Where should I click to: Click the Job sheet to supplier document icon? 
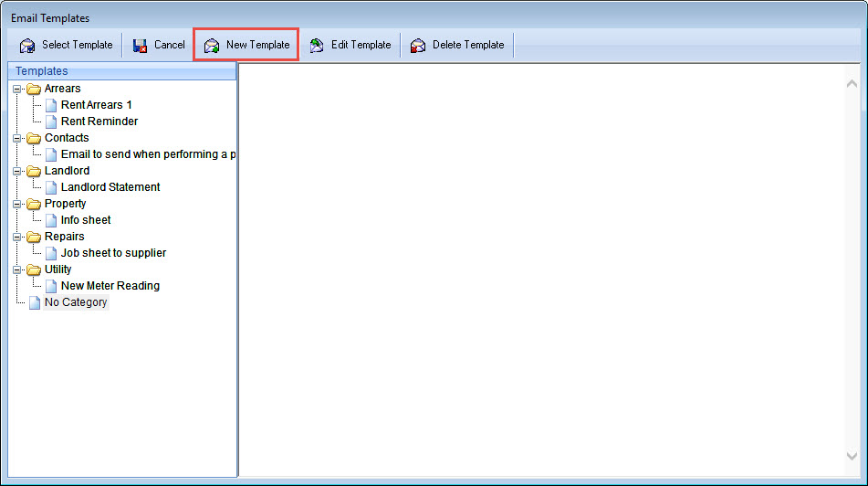(x=51, y=253)
